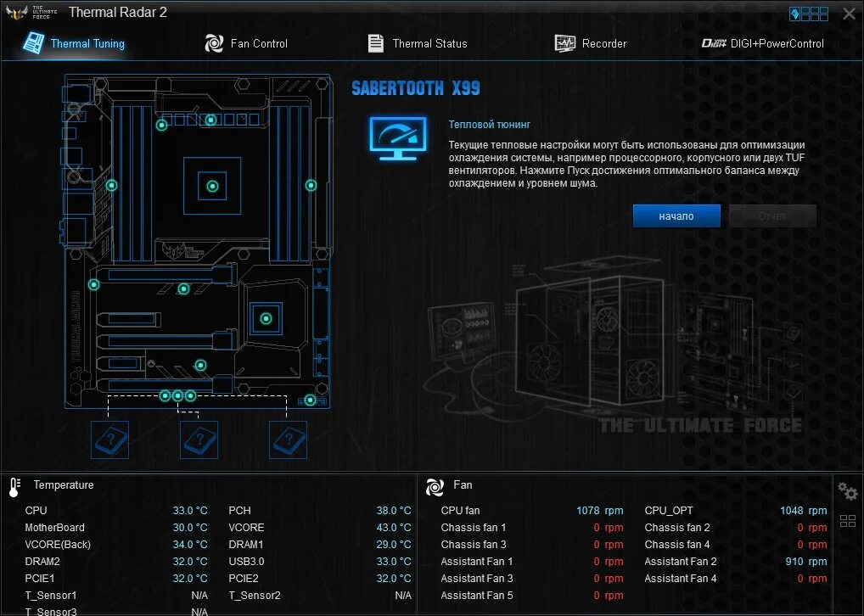Viewport: 864px width, 616px height.
Task: Click the SABERTOOTH X99 board title
Action: click(416, 88)
